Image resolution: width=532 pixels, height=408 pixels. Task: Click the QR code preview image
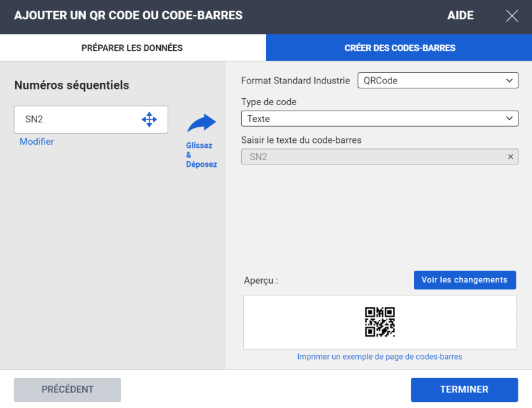380,322
